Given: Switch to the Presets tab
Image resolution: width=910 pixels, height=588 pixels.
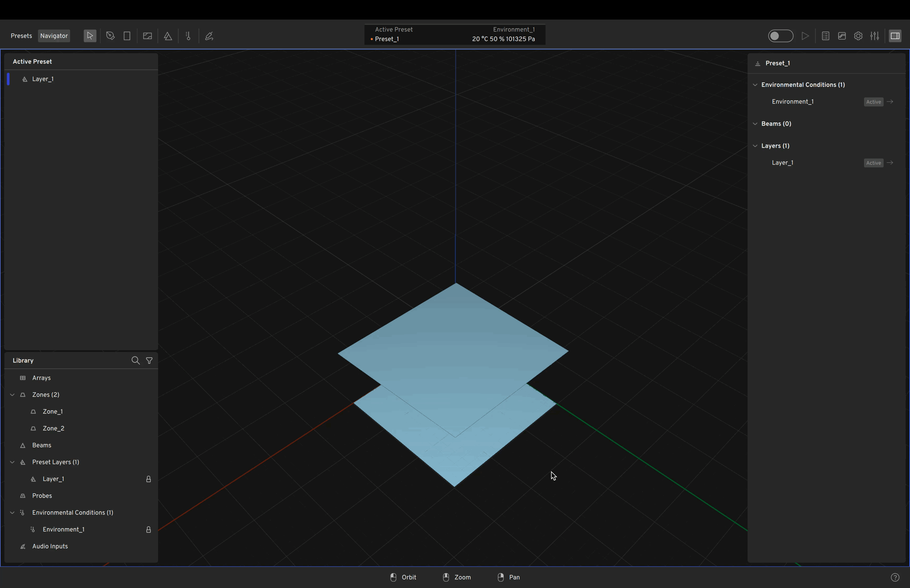Looking at the screenshot, I should tap(21, 36).
